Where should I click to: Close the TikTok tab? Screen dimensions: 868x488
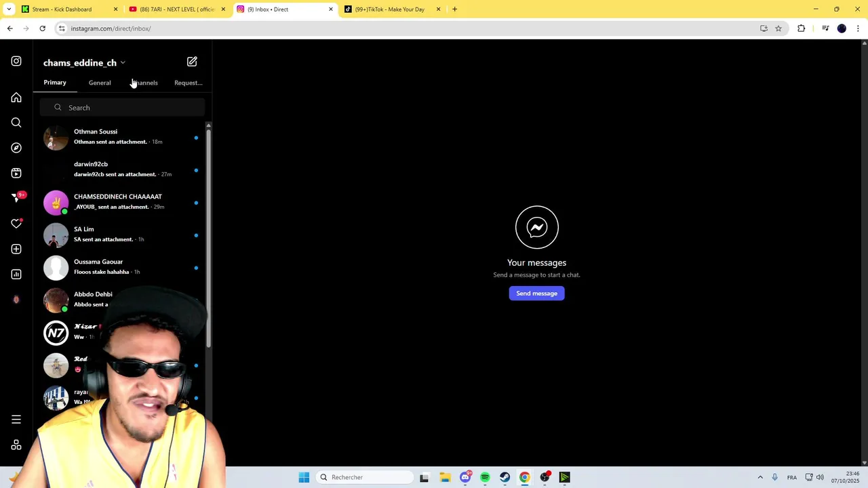click(438, 9)
